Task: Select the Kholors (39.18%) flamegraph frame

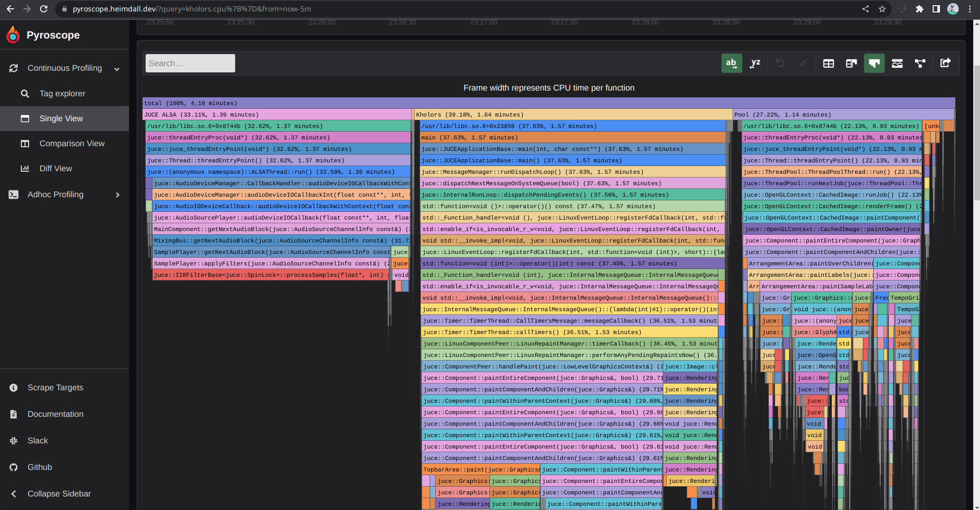Action: (x=572, y=114)
